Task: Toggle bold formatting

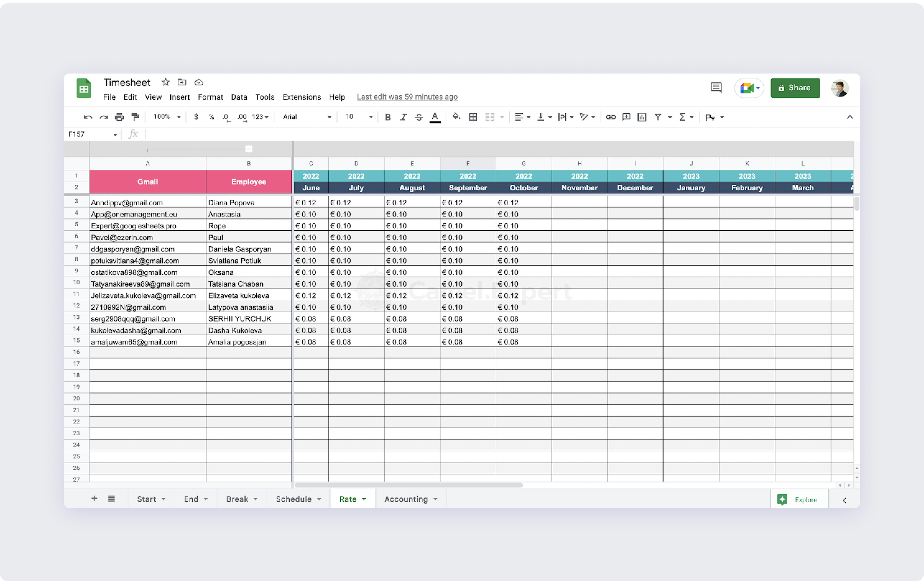Action: (388, 117)
